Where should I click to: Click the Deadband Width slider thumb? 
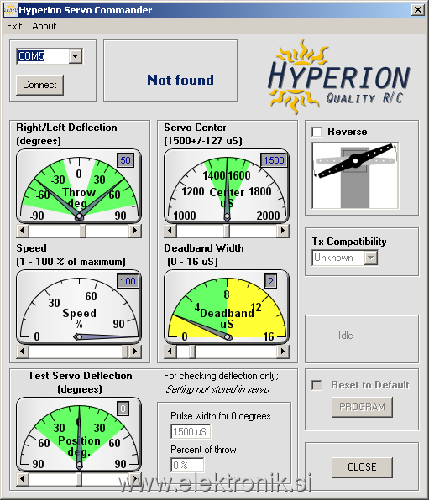192,351
